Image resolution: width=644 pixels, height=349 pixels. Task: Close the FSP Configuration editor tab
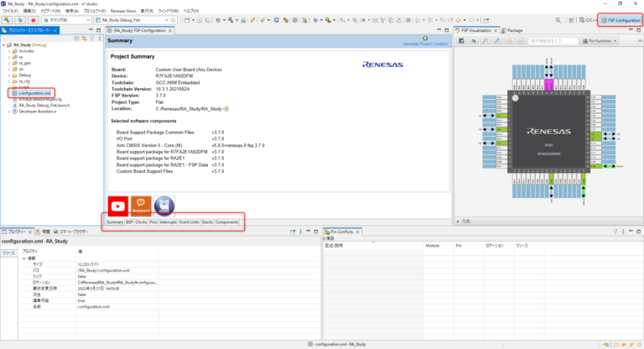[x=170, y=30]
